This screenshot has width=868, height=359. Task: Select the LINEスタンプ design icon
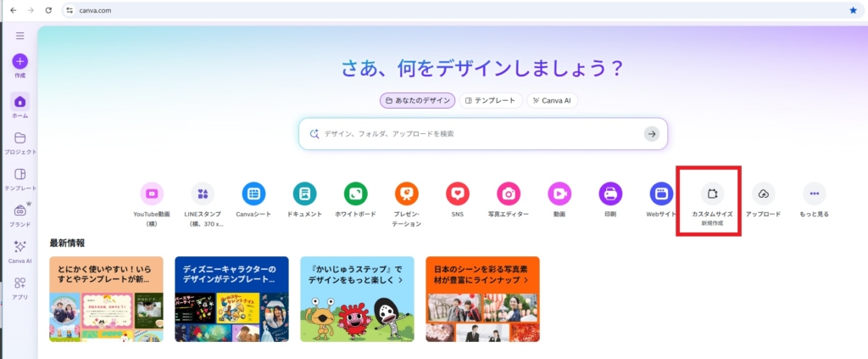coord(203,194)
